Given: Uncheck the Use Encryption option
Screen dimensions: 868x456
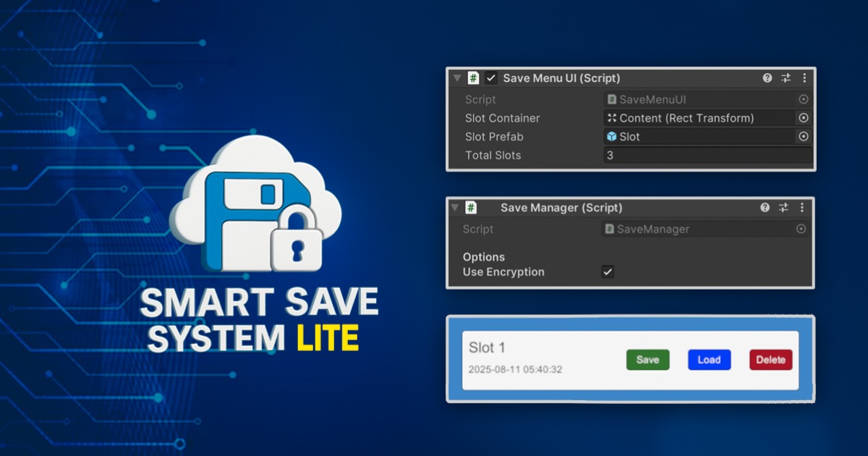Looking at the screenshot, I should (x=606, y=271).
